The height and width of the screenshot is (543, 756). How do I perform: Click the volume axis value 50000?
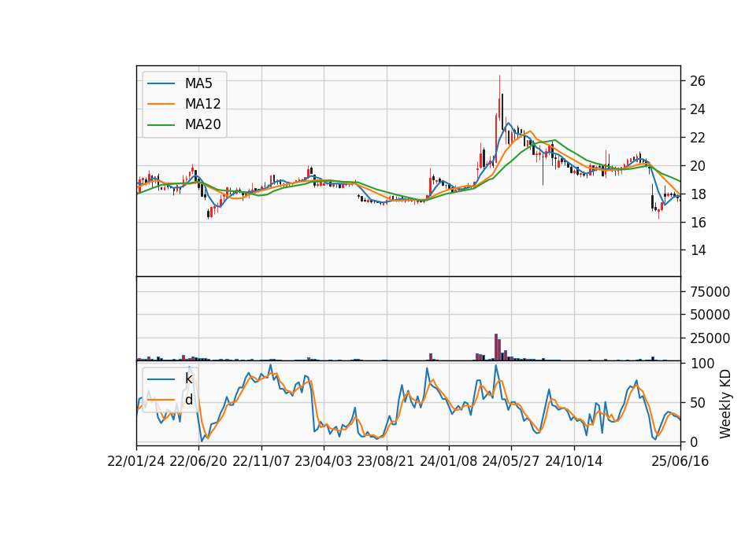coord(710,315)
